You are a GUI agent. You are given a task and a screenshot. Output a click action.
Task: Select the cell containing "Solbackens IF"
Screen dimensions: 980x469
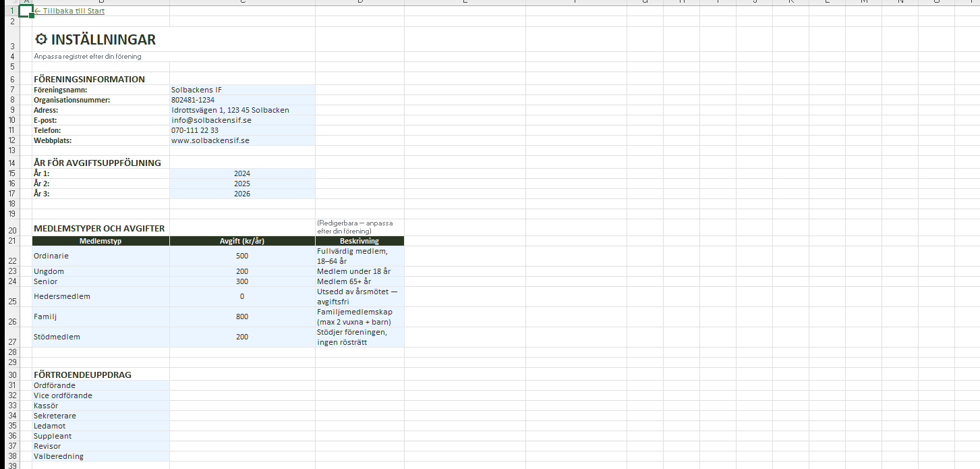(241, 90)
